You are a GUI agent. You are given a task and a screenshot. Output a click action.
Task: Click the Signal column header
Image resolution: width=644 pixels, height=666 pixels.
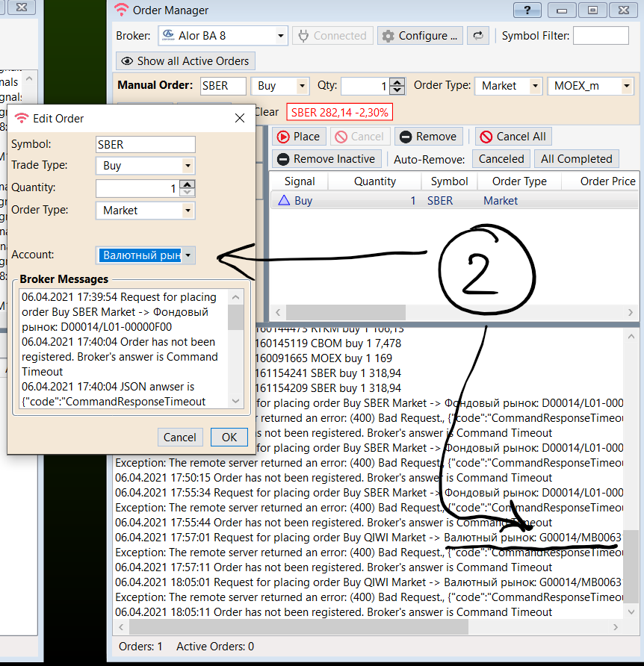pos(300,181)
